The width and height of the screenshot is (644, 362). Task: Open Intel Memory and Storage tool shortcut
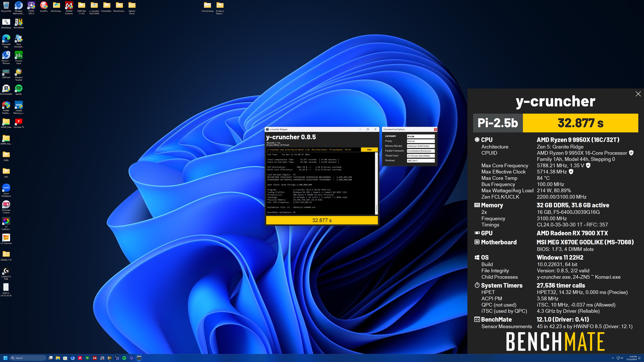pos(18,108)
